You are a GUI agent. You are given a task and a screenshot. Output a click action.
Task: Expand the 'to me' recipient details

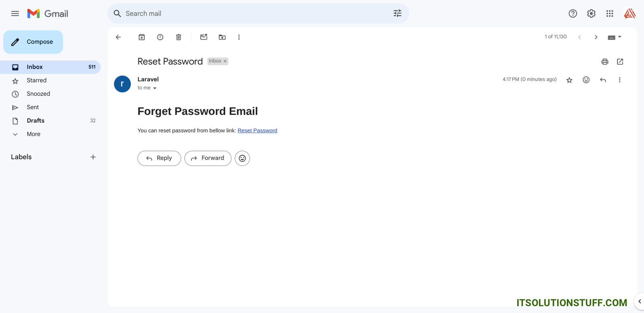[155, 88]
